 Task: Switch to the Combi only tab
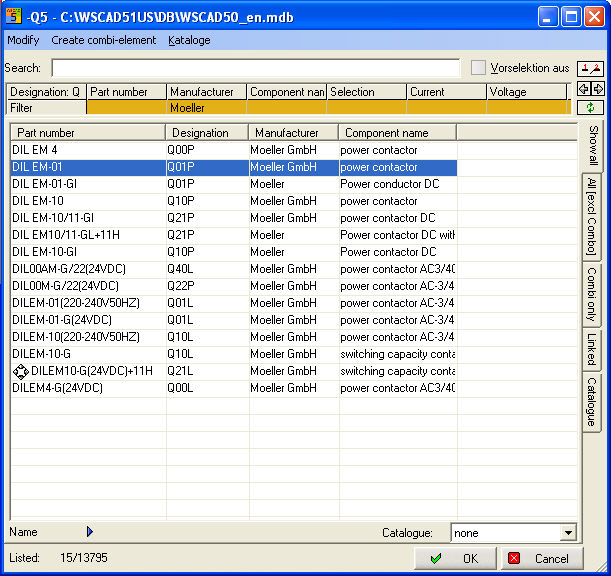592,295
